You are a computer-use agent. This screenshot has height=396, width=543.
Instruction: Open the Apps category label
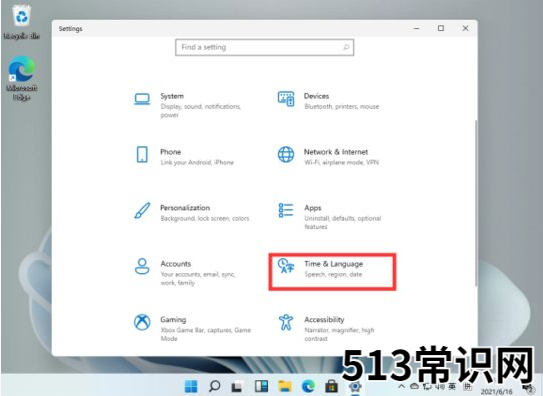pyautogui.click(x=313, y=208)
